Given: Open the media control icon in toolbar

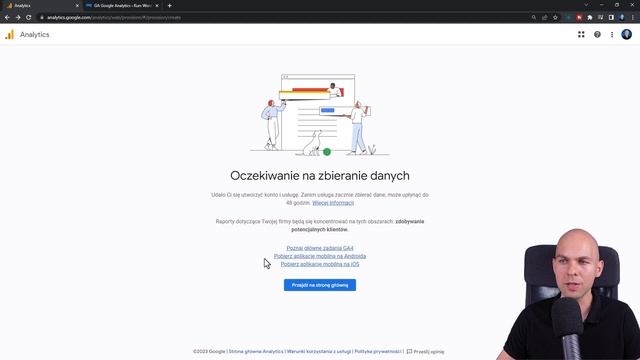Looking at the screenshot, I should (600, 18).
